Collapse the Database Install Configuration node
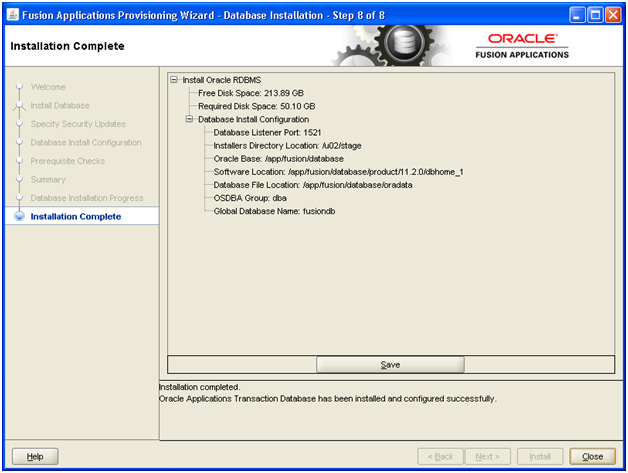This screenshot has width=628, height=473. tap(189, 119)
